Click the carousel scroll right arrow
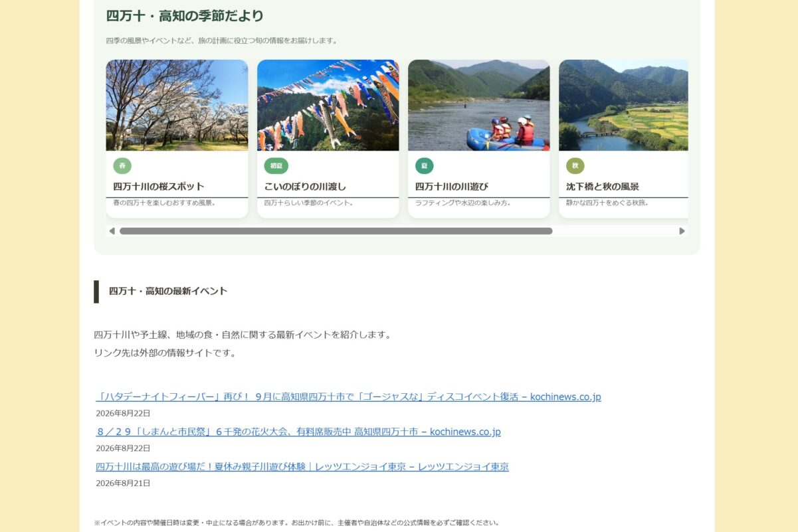This screenshot has width=798, height=532. click(682, 231)
